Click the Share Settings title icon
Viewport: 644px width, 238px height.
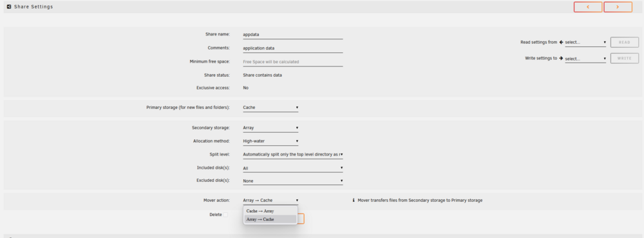pyautogui.click(x=9, y=7)
